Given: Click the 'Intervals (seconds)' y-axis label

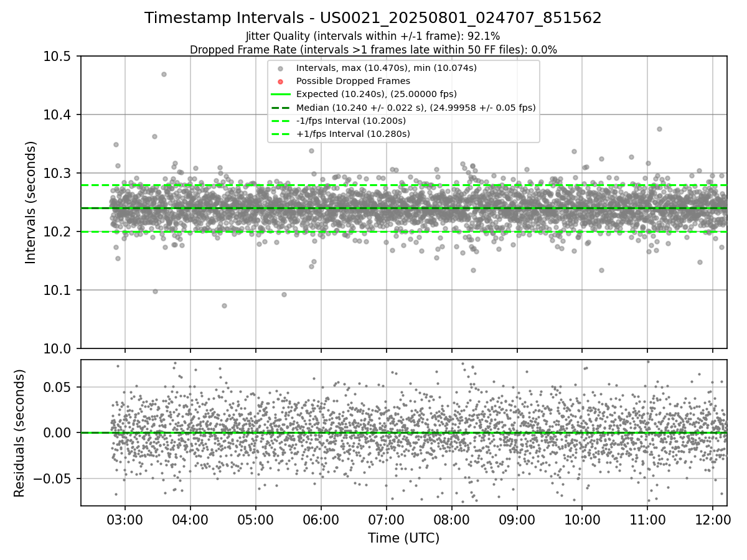Looking at the screenshot, I should 31,202.
